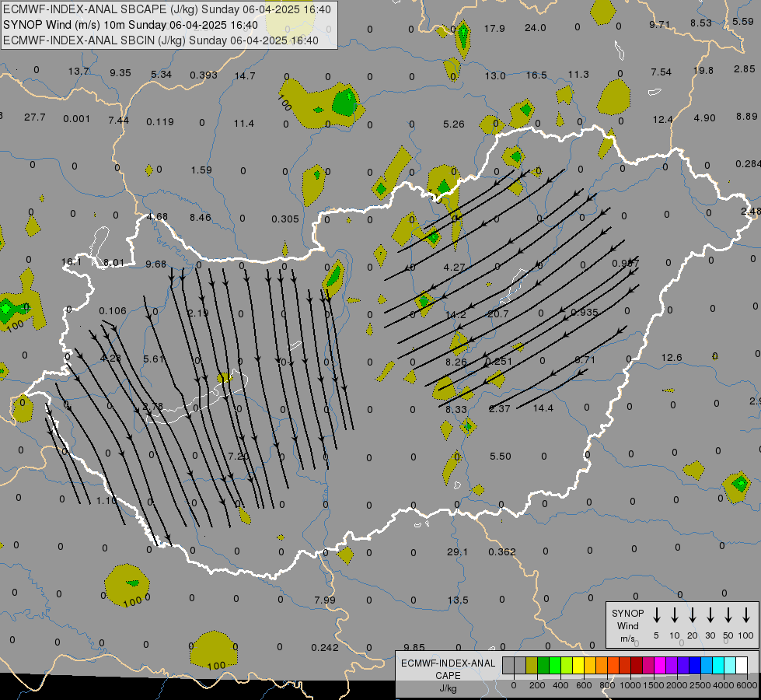Image resolution: width=761 pixels, height=700 pixels.
Task: Pick the grid value 17.9
Action: coord(494,28)
